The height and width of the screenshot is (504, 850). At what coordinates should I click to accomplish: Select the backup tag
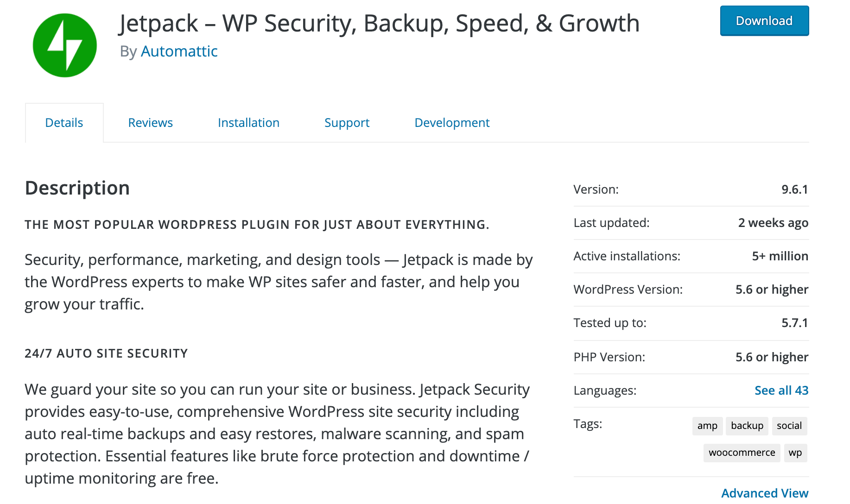pyautogui.click(x=747, y=426)
